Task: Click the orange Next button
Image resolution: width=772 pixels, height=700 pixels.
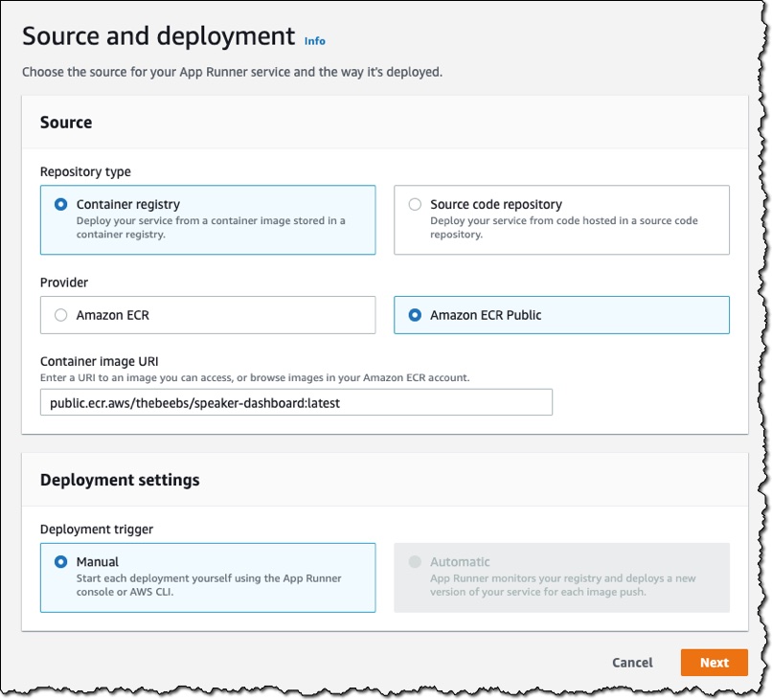Action: pos(715,663)
